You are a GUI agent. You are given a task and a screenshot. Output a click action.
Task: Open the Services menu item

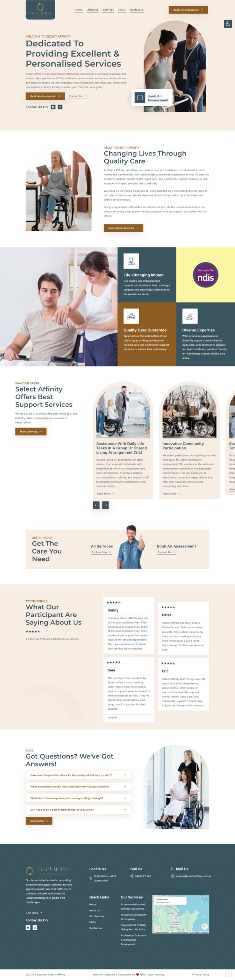pos(108,10)
